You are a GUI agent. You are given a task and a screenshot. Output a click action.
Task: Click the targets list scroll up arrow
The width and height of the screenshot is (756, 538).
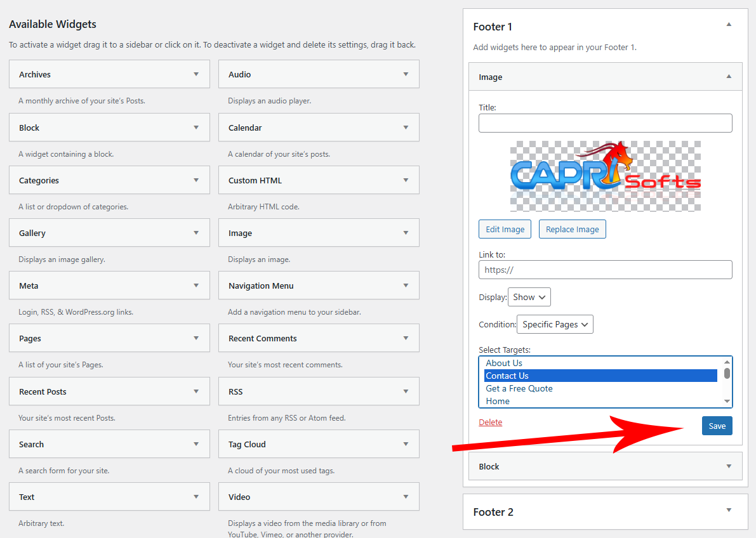727,362
